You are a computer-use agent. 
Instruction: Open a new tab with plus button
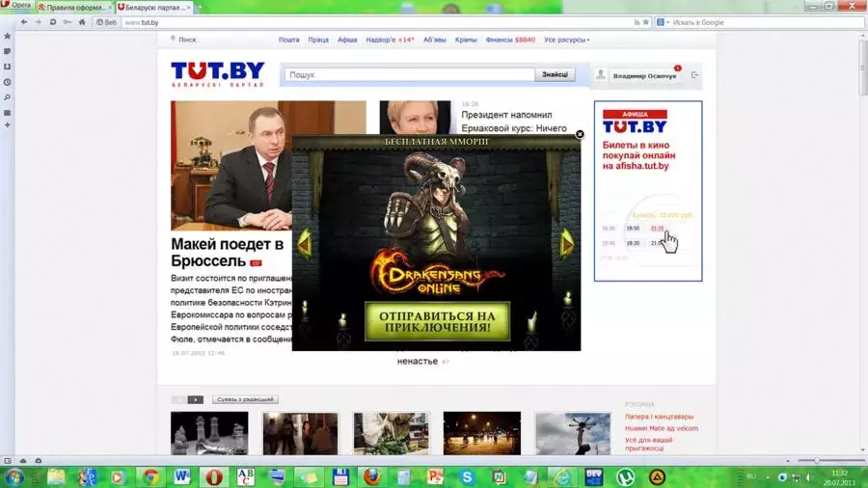(199, 7)
